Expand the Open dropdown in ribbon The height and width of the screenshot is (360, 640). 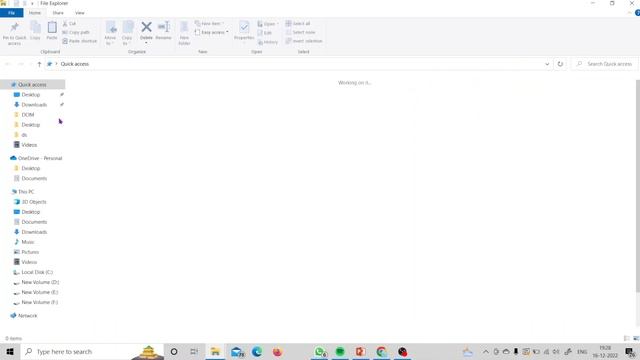(268, 24)
